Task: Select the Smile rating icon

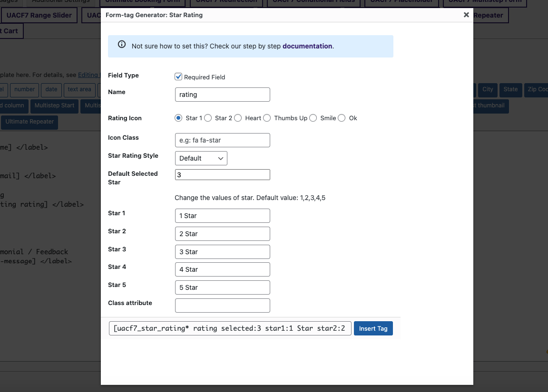Action: tap(313, 118)
